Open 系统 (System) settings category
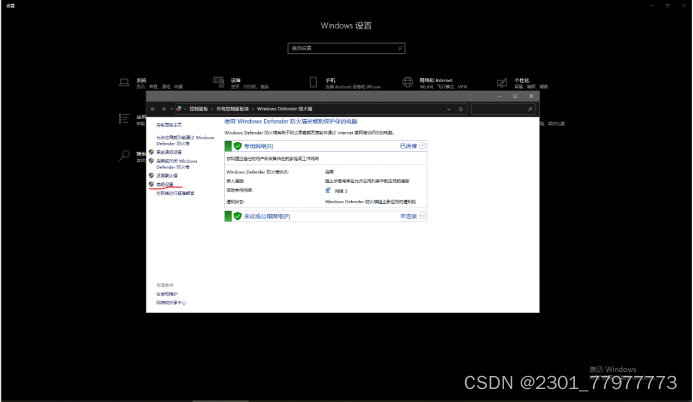 151,83
